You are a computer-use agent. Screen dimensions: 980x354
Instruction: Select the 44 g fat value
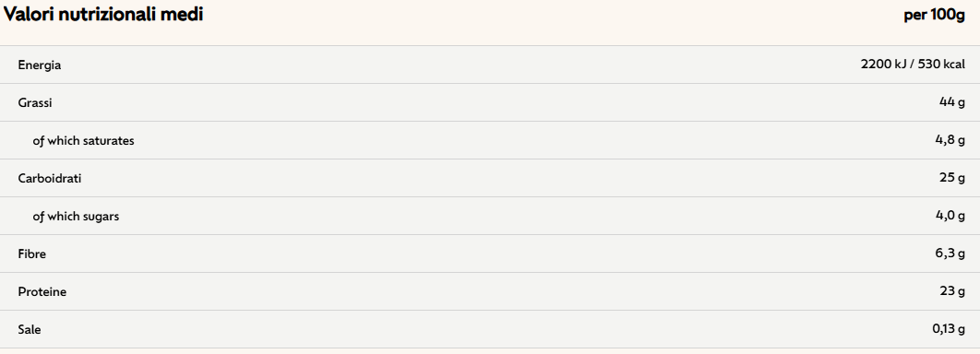[x=952, y=102]
